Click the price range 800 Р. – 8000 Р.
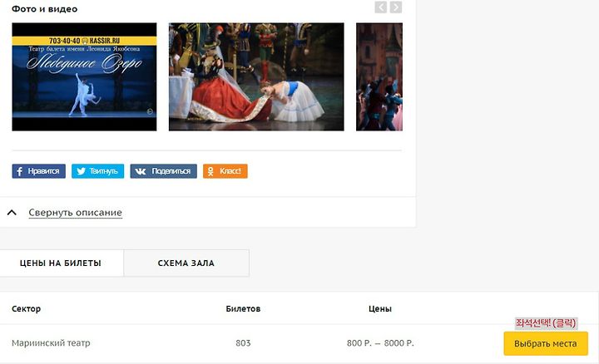599x364 pixels. 380,343
